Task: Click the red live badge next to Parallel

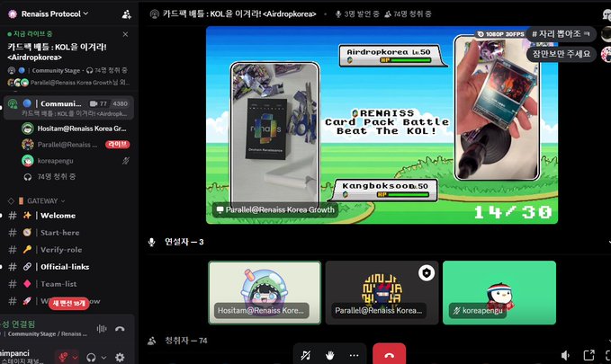Action: pos(117,145)
